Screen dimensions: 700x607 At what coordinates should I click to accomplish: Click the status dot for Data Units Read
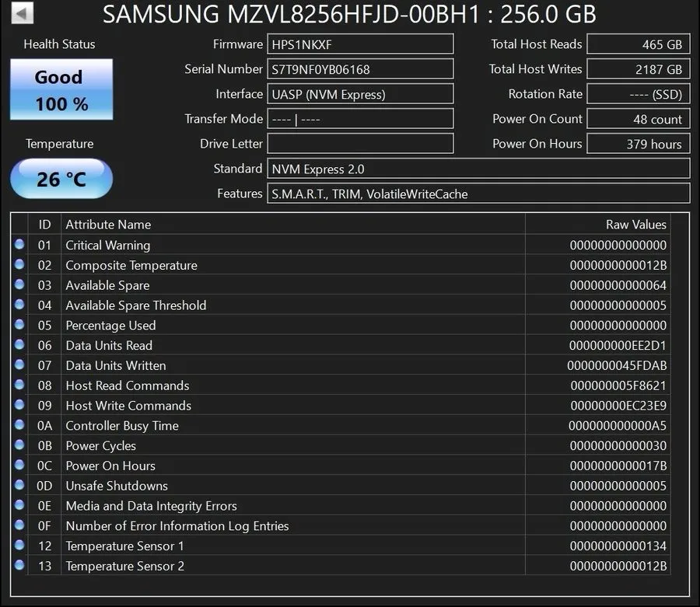19,344
